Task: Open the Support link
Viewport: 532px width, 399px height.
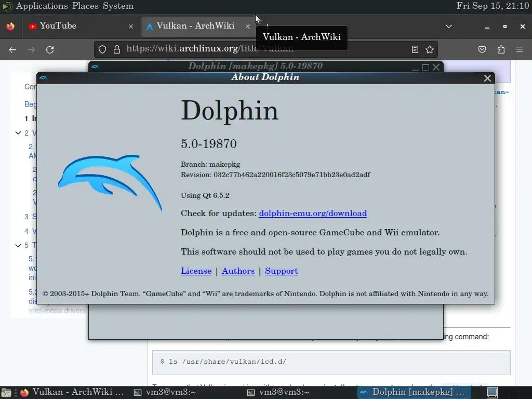Action: 281,271
